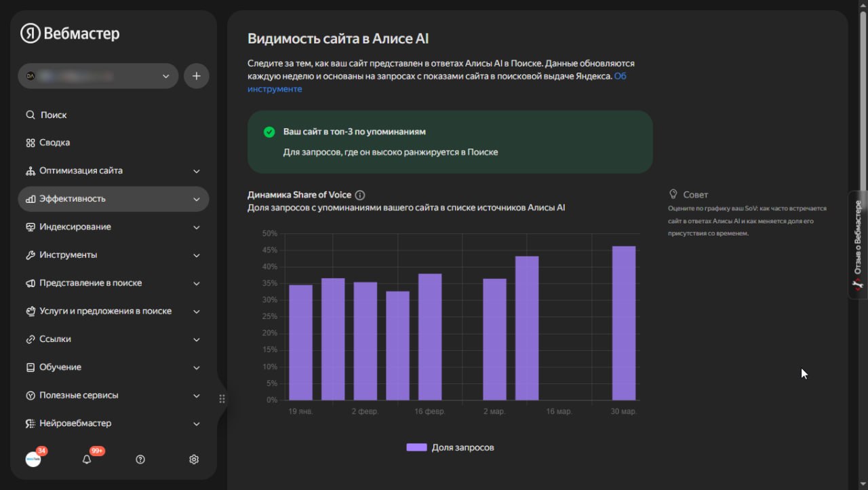Click the Yandex Webmaster logo
Viewport: 868px width, 490px height.
pos(70,33)
